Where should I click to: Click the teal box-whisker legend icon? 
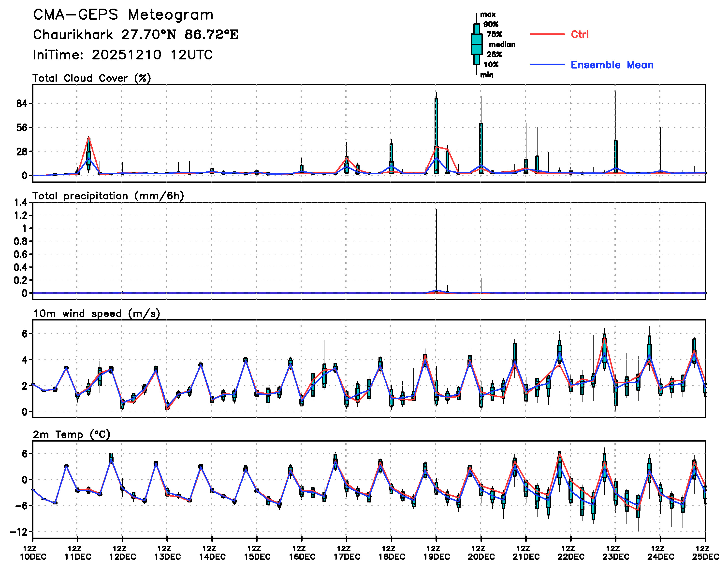tap(476, 44)
